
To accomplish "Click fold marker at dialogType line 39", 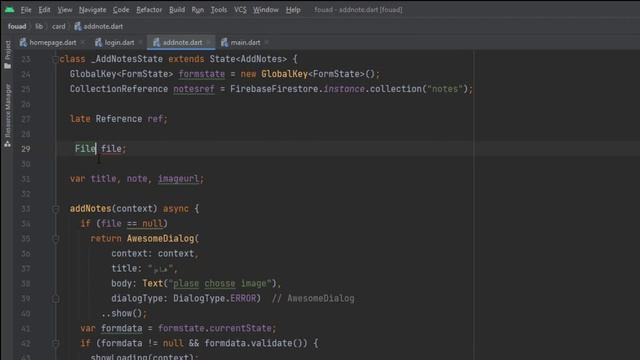I will pos(56,299).
